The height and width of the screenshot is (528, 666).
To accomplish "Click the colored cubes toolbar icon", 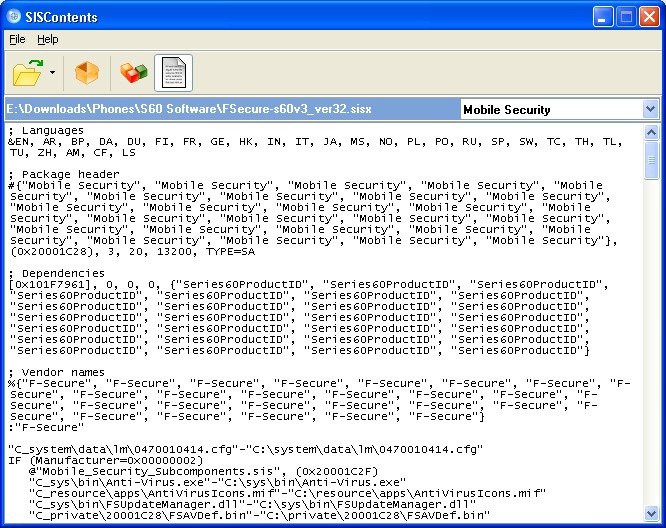I will pos(133,73).
